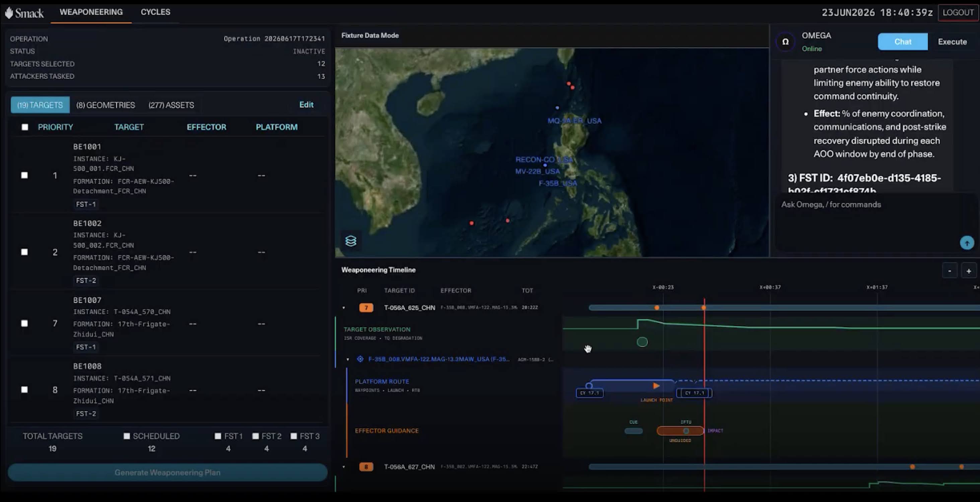Screen dimensions: 980x502
Task: Click the circle handle at platform route start
Action: click(589, 386)
